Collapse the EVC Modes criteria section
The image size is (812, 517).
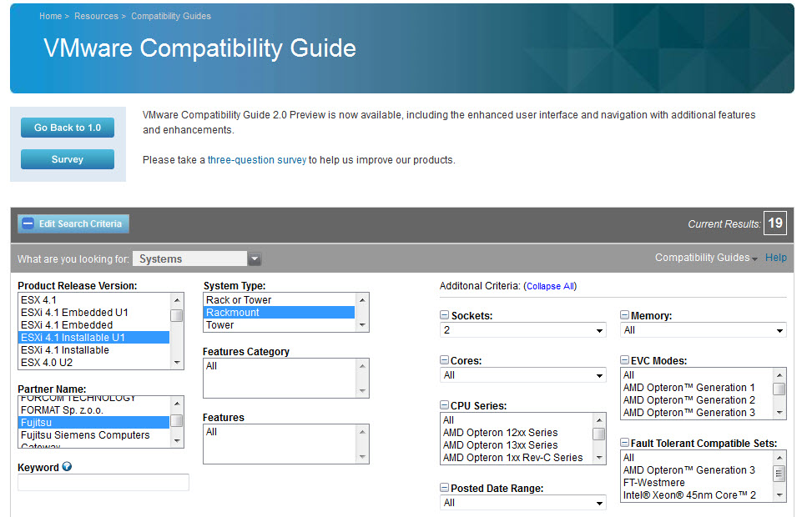coord(624,360)
